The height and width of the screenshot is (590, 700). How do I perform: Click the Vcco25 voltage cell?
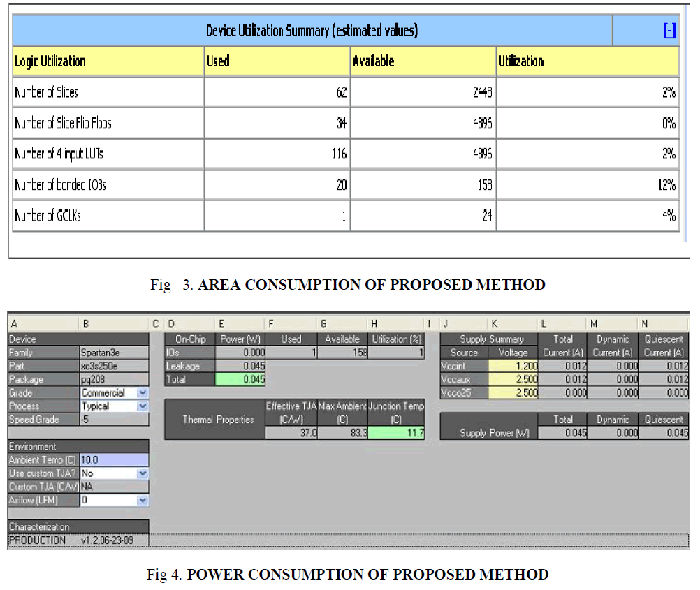pos(513,393)
